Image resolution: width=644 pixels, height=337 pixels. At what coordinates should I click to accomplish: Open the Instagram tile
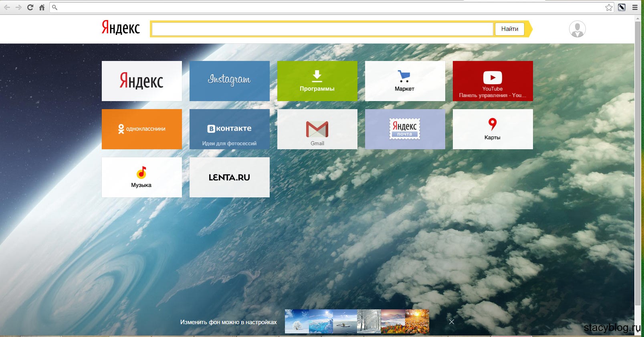(230, 81)
